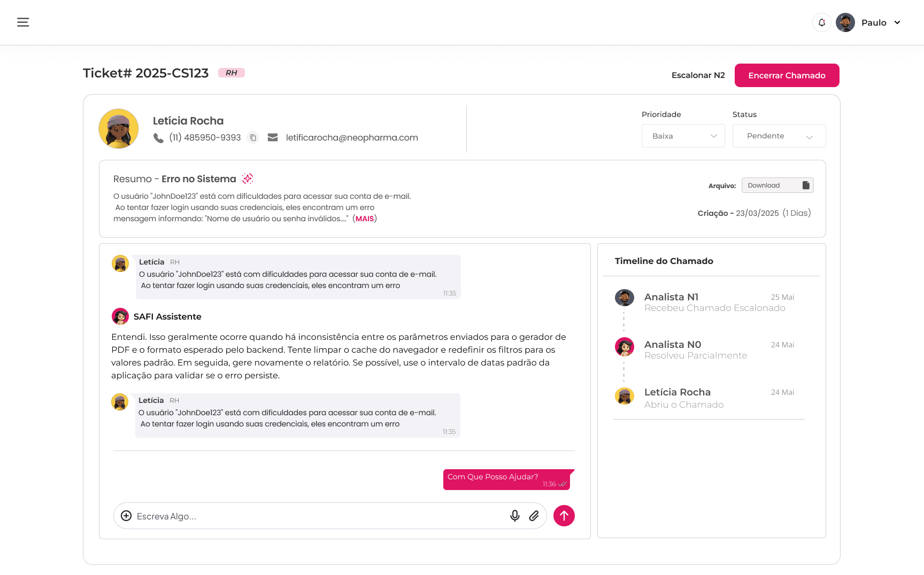Expand the summary with MAIS link
Viewport: 924px width, 575px height.
tap(365, 219)
